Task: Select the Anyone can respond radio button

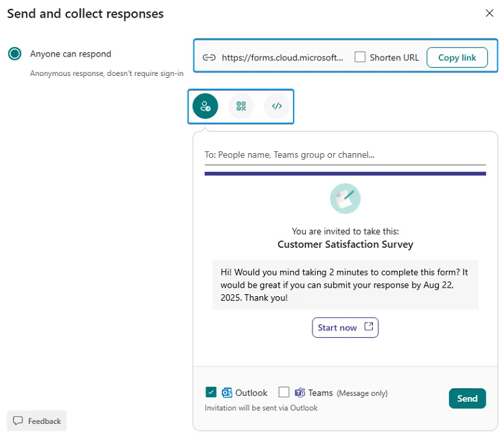Action: point(15,54)
